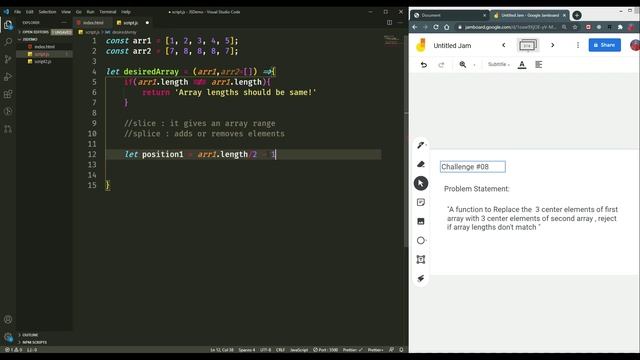This screenshot has width=640, height=360.
Task: Open index.html in the Explorer tree
Action: [44, 47]
